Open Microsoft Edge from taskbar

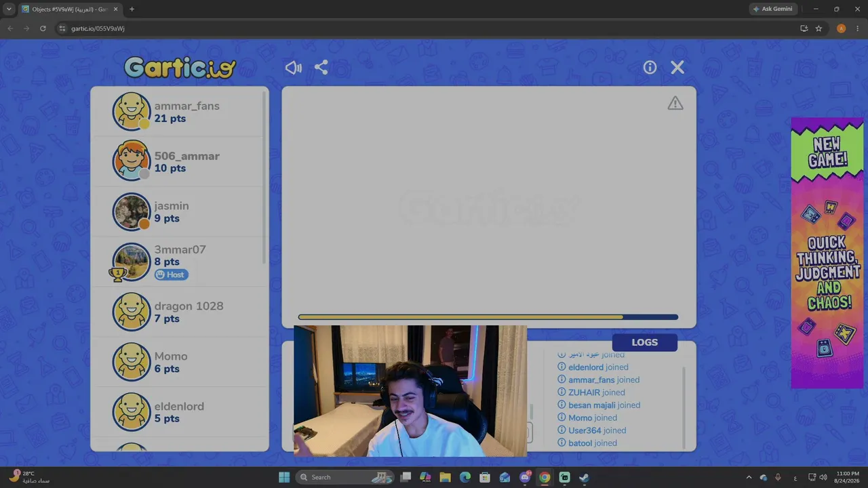click(465, 477)
